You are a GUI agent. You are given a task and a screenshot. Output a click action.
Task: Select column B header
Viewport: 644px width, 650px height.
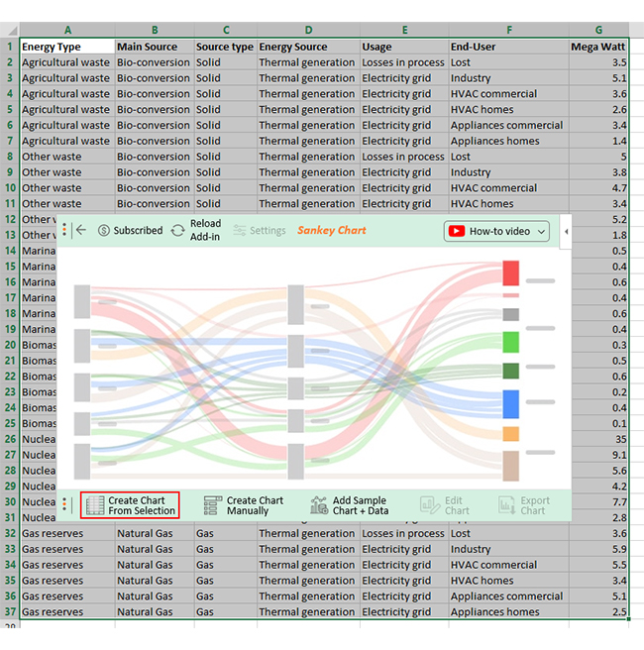coord(155,30)
